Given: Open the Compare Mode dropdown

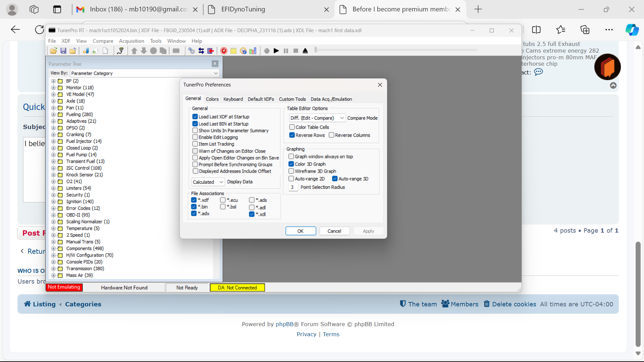Looking at the screenshot, I should tap(317, 118).
